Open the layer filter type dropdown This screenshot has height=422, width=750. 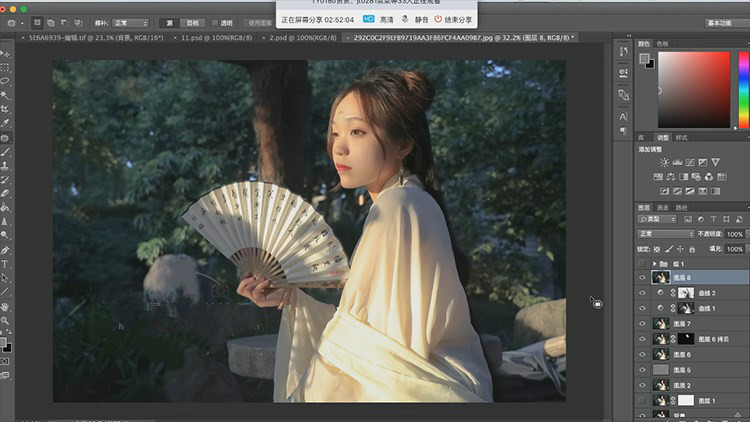657,219
